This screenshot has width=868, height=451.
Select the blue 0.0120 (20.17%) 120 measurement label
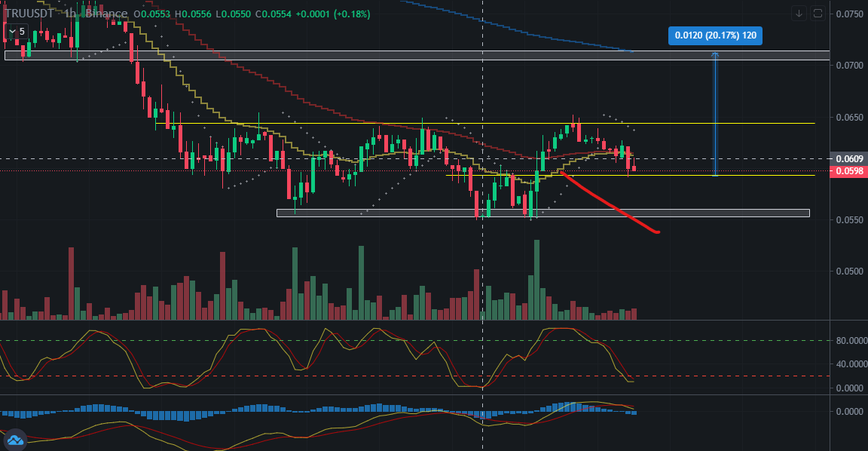pyautogui.click(x=715, y=35)
